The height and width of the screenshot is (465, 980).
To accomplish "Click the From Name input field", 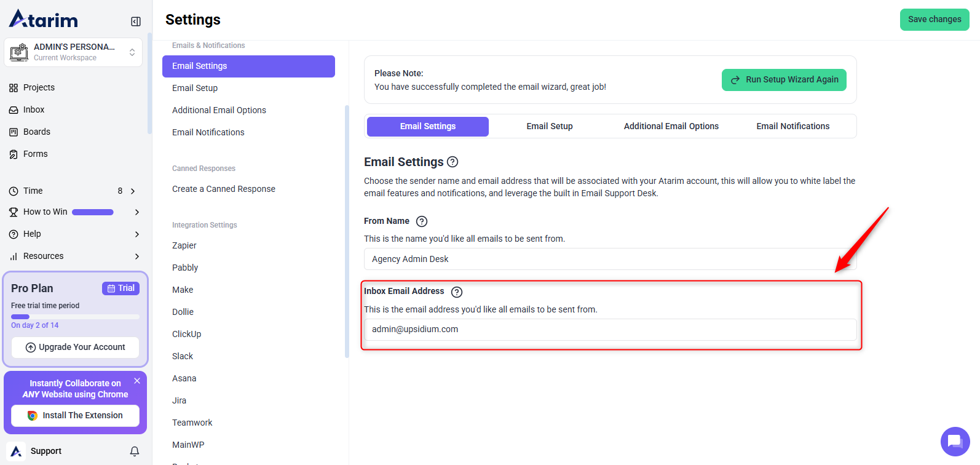I will (x=610, y=259).
